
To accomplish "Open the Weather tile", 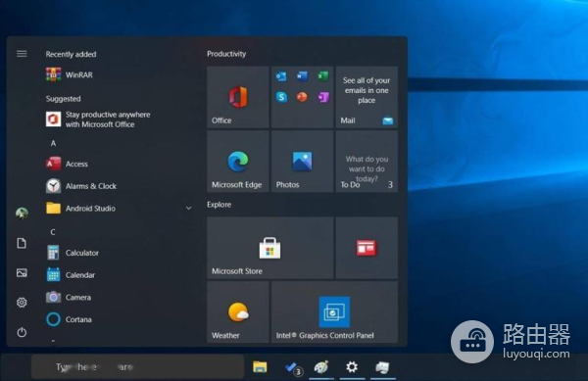I will (x=238, y=312).
